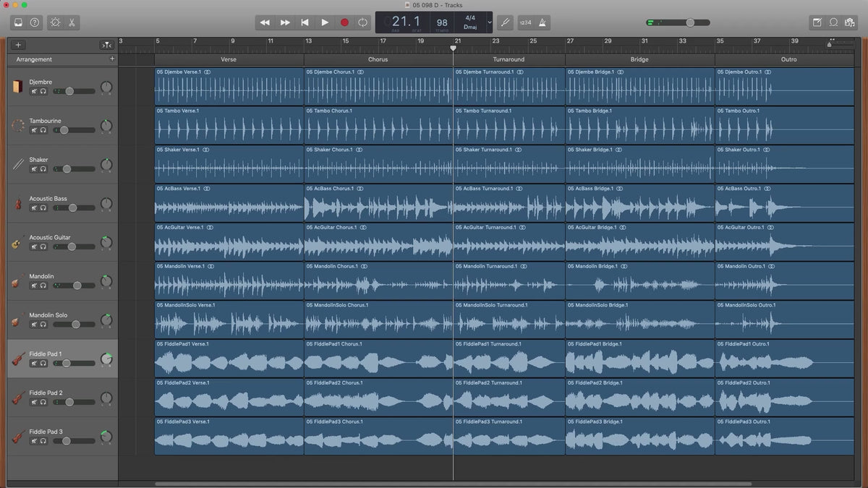Open the Loop Browser
The height and width of the screenshot is (488, 868).
pyautogui.click(x=833, y=22)
